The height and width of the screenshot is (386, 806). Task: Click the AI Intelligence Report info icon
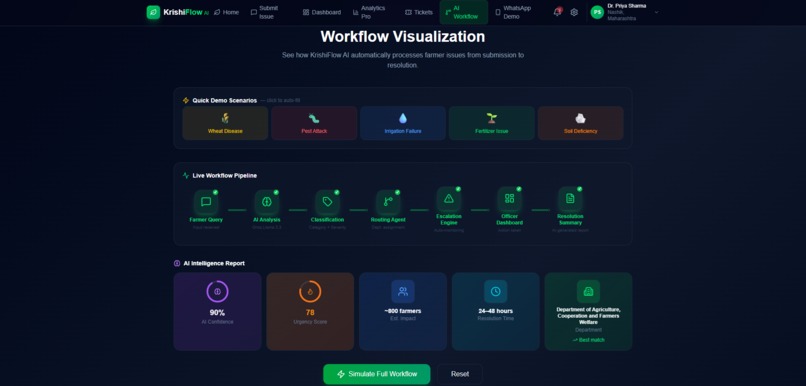(x=177, y=263)
